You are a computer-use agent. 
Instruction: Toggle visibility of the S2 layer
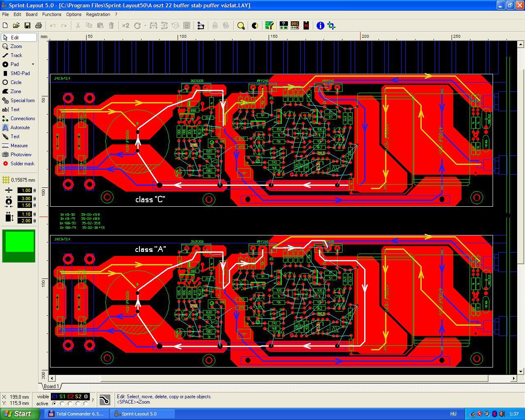[x=78, y=397]
